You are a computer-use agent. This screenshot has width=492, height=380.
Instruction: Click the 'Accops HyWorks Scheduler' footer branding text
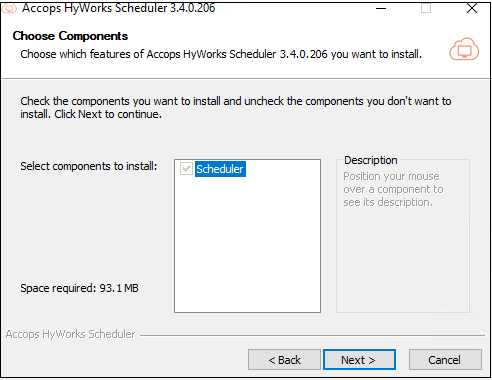70,334
